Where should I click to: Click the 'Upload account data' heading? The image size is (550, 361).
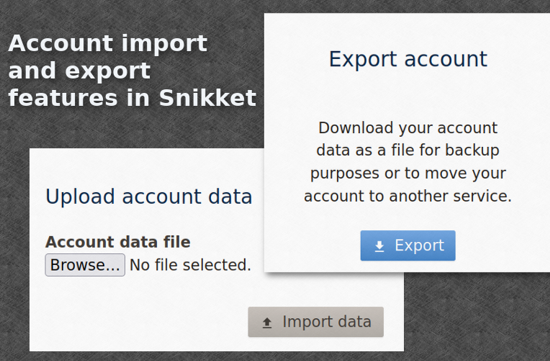click(x=149, y=196)
